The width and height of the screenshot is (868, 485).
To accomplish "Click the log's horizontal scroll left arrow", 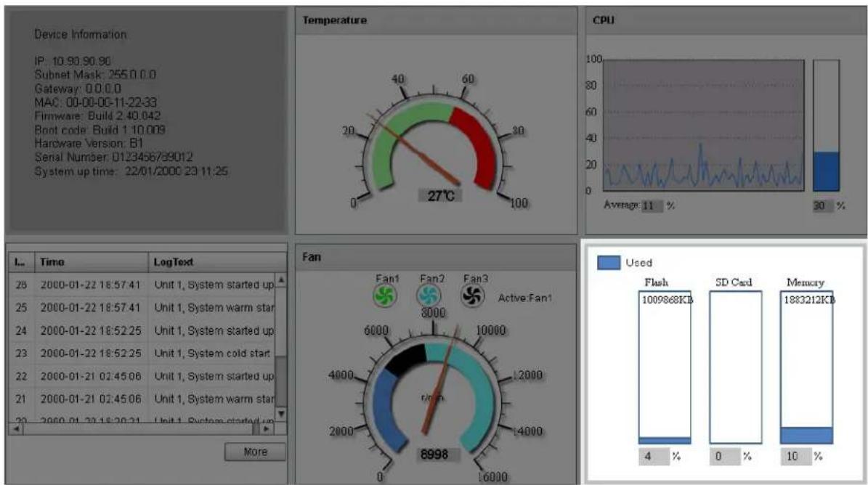I will tap(16, 428).
